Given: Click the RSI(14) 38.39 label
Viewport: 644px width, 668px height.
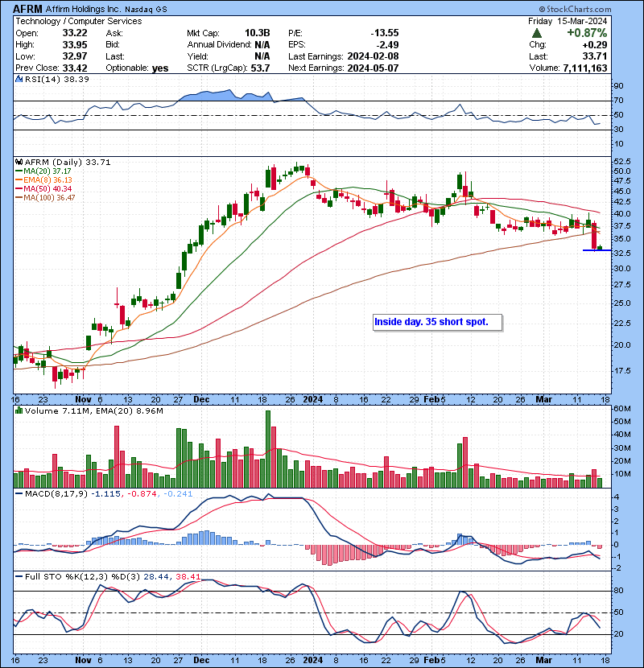Looking at the screenshot, I should pos(56,79).
